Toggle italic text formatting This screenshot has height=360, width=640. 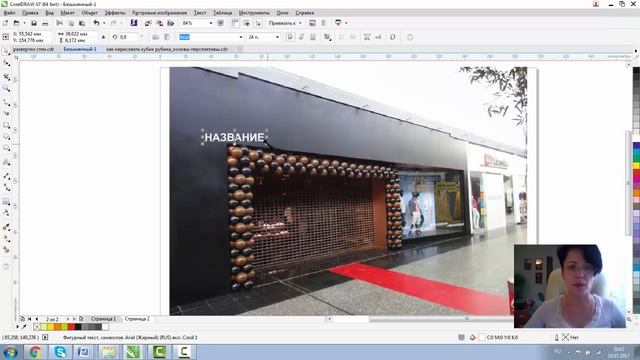[x=301, y=37]
